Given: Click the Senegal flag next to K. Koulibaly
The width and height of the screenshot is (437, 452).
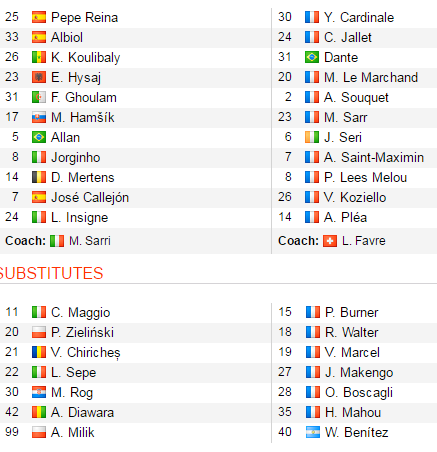Looking at the screenshot, I should (39, 57).
